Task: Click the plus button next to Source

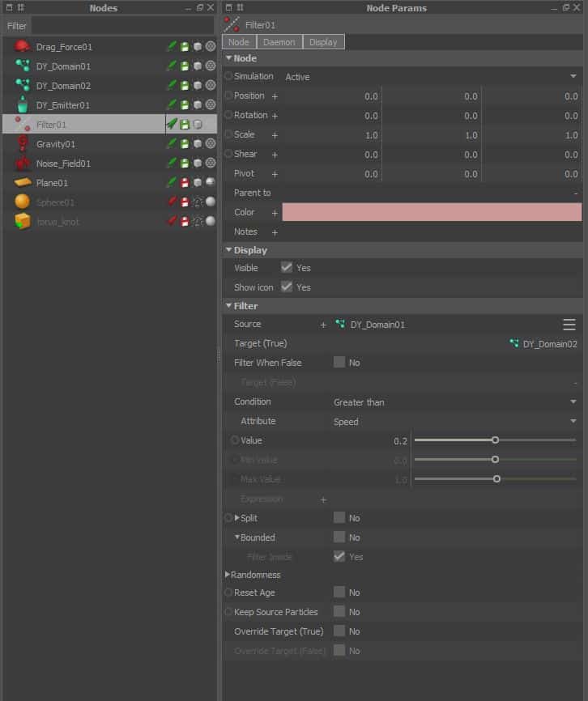Action: pyautogui.click(x=323, y=325)
